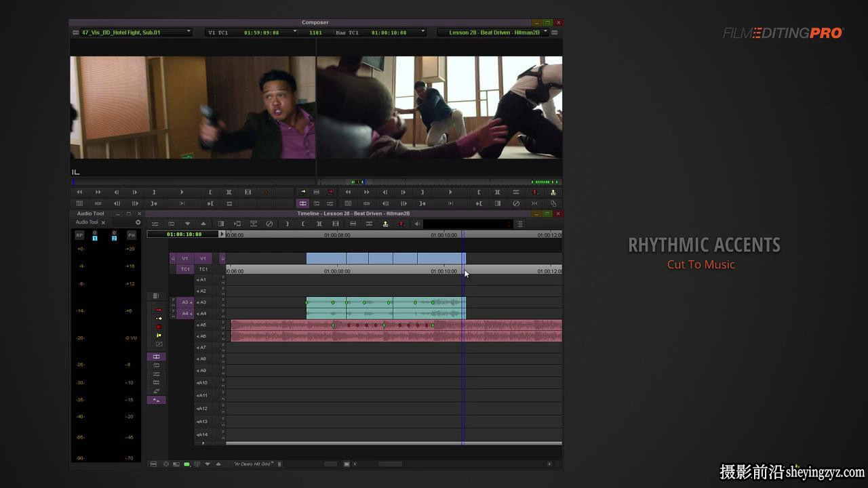
Task: Toggle the purple Source/Record mode button
Action: 303,203
